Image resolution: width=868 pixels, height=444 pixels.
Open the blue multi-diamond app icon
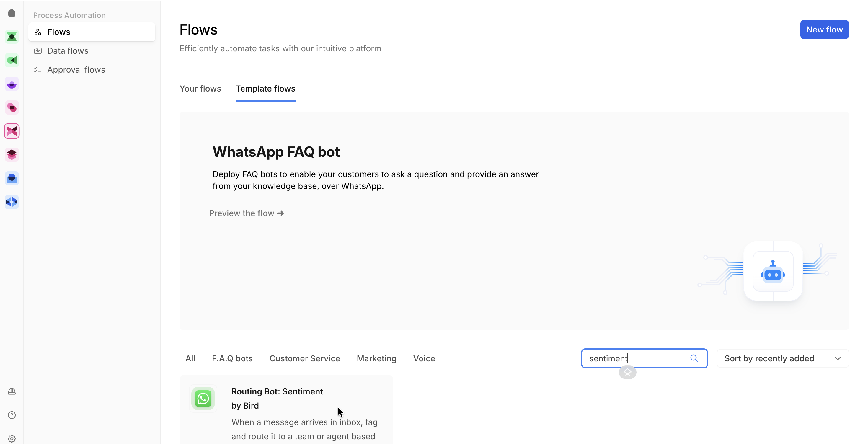pos(12,202)
